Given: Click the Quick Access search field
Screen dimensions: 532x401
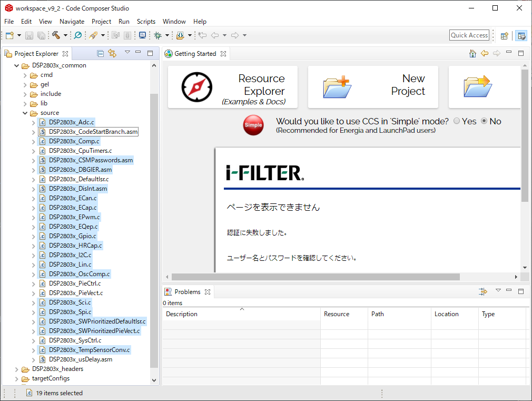Looking at the screenshot, I should pos(469,35).
